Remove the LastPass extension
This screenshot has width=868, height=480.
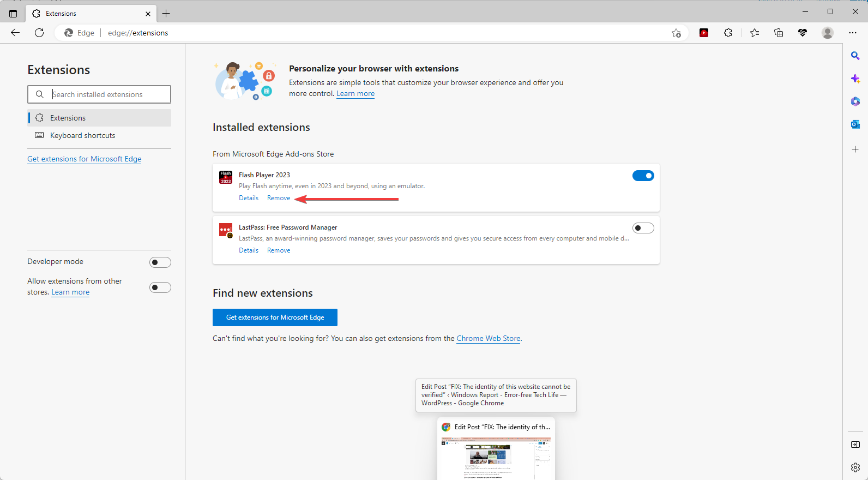tap(279, 250)
